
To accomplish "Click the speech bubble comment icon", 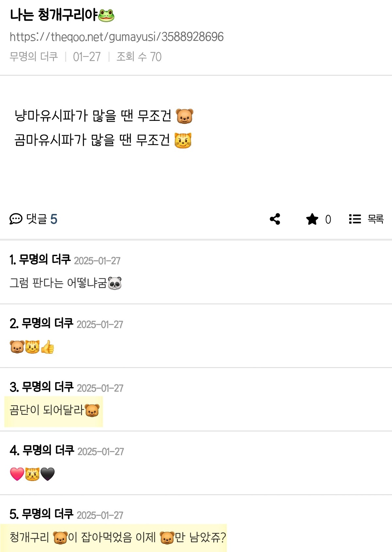I will tap(16, 219).
